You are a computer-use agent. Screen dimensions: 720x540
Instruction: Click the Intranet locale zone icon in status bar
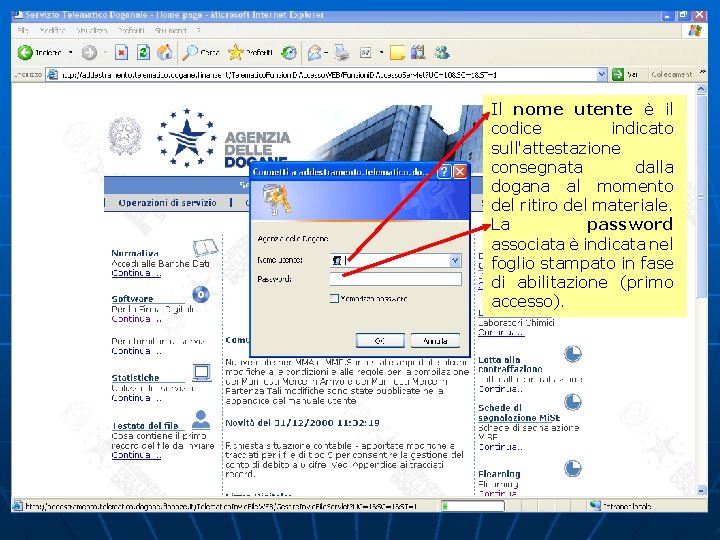pos(595,506)
